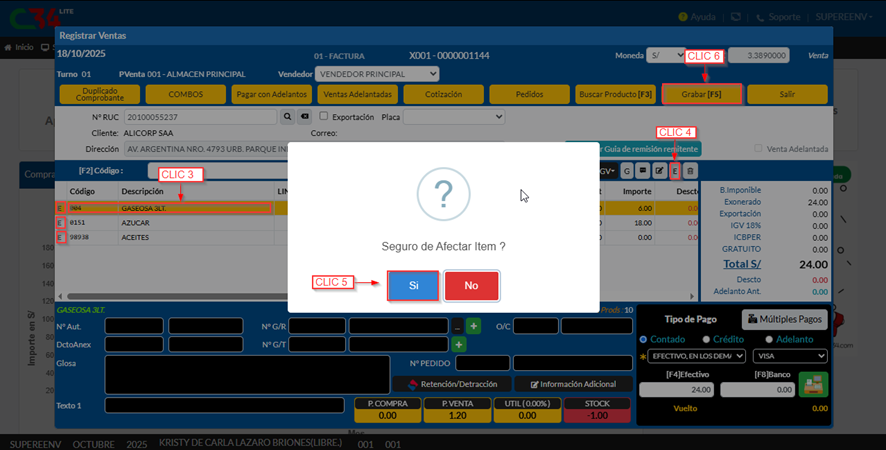
Task: Click green plus button beside N° G/R
Action: point(473,326)
